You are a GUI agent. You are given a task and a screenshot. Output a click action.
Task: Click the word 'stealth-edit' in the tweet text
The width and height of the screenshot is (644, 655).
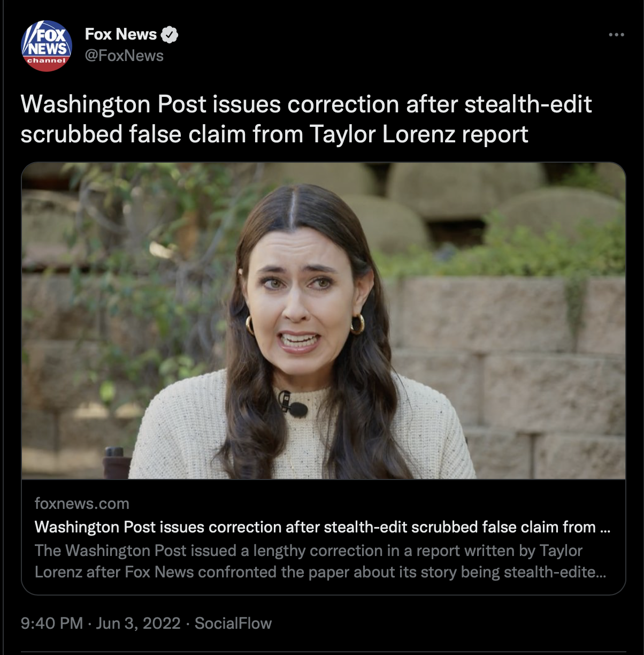coord(528,104)
